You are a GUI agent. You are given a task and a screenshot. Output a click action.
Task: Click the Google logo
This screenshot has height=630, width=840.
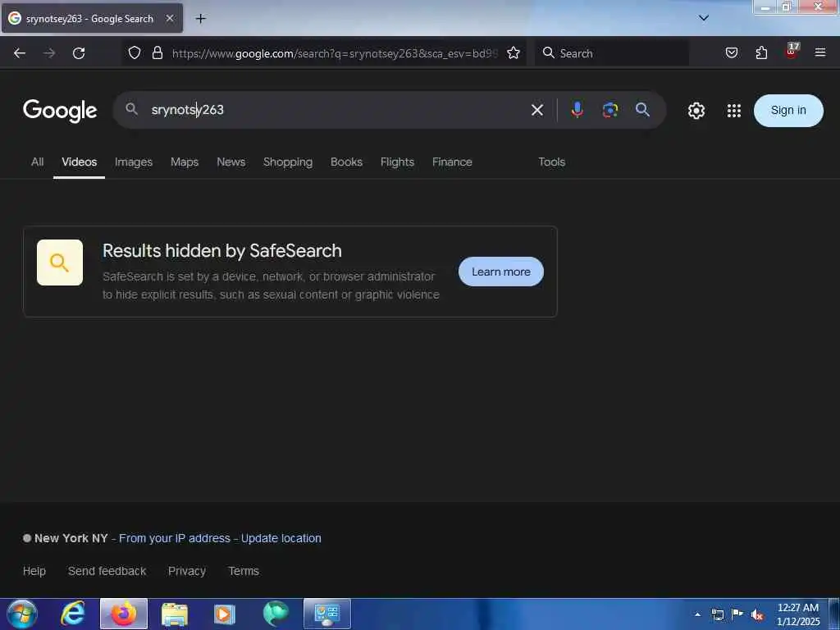[x=60, y=111]
